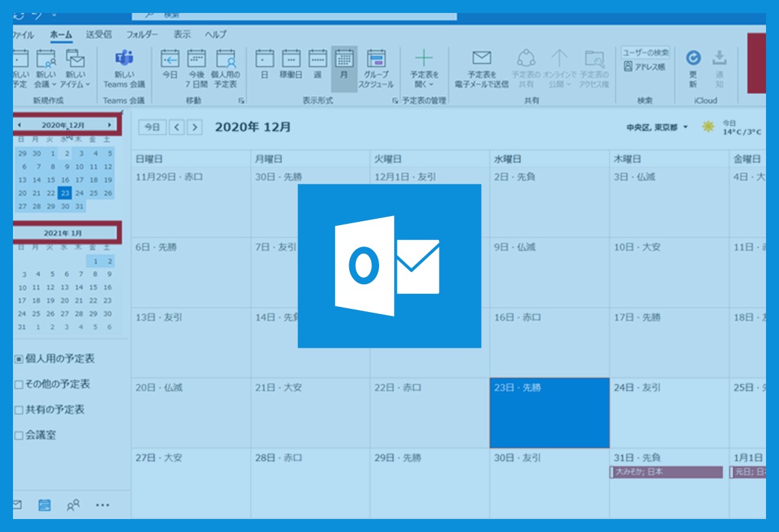Select the Week view icon
779x532 pixels.
coord(317,60)
